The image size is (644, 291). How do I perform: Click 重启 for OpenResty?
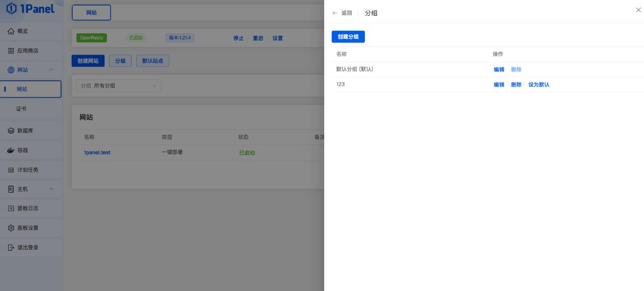click(x=258, y=38)
